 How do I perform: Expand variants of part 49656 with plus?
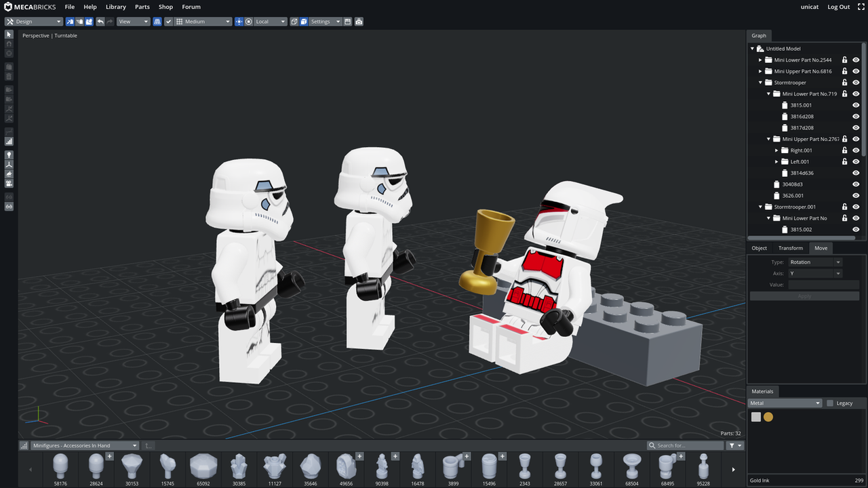(x=359, y=456)
